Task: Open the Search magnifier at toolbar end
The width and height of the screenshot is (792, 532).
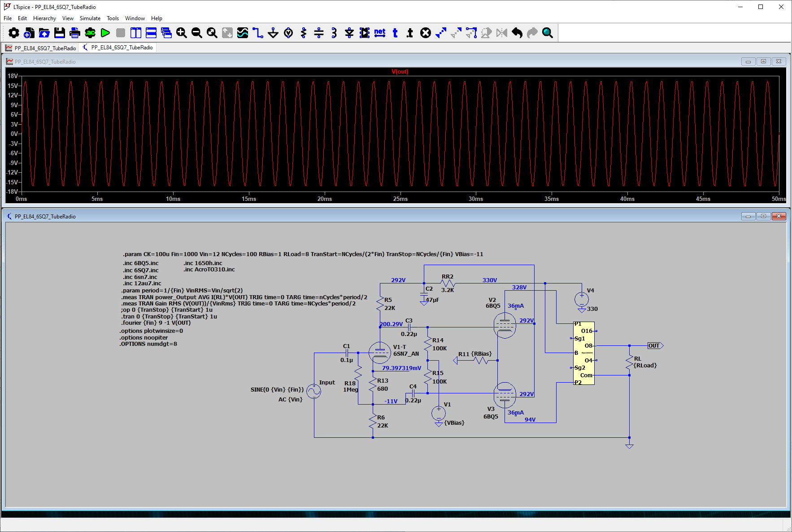Action: click(x=548, y=33)
